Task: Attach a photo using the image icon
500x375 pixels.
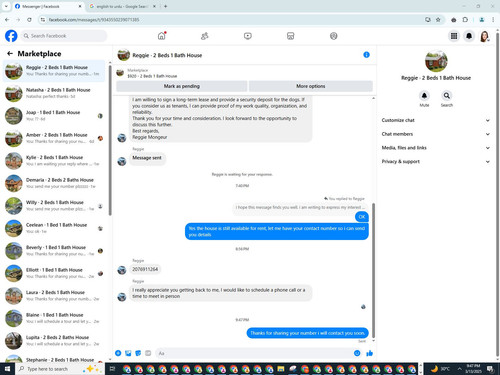Action: [128, 353]
